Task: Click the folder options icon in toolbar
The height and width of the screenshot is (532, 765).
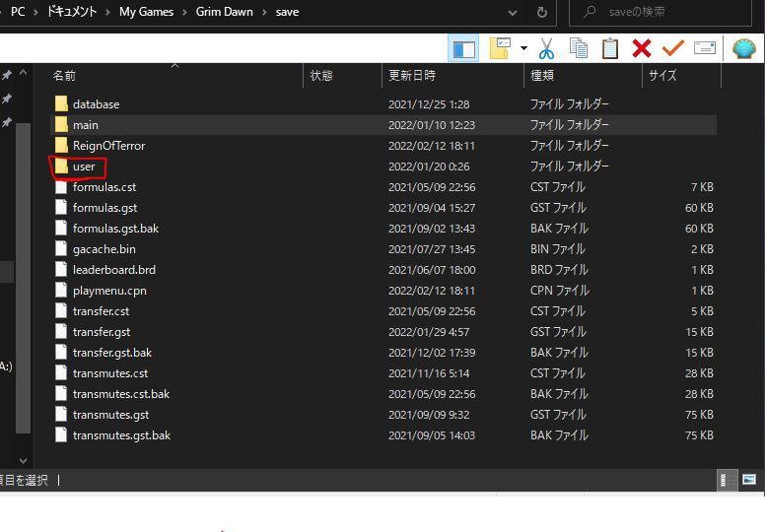Action: click(x=500, y=48)
